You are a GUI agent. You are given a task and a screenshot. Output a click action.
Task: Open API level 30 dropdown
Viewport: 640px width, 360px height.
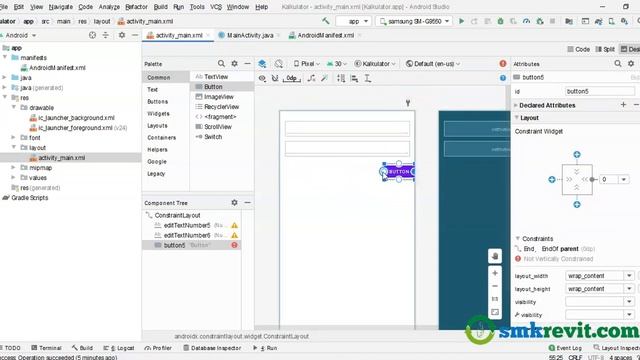pyautogui.click(x=337, y=64)
